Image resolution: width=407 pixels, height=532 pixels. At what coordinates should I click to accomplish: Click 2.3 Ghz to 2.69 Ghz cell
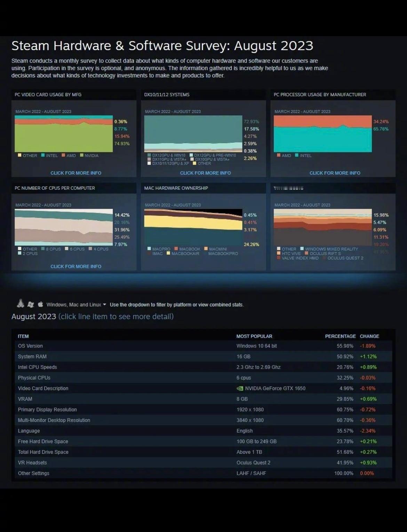[258, 367]
